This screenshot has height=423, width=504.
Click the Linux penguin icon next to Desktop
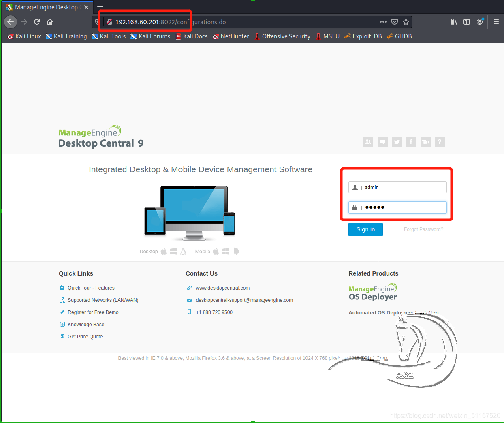click(183, 251)
